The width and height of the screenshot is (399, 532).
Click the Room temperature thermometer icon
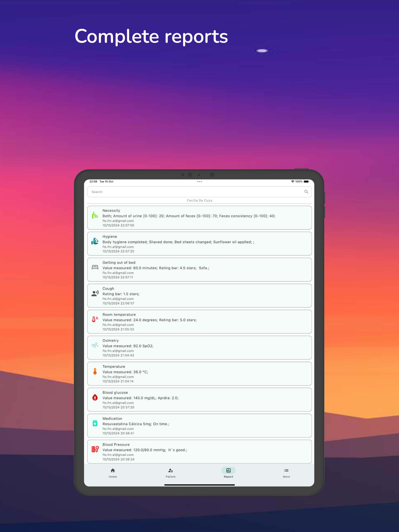pos(95,319)
